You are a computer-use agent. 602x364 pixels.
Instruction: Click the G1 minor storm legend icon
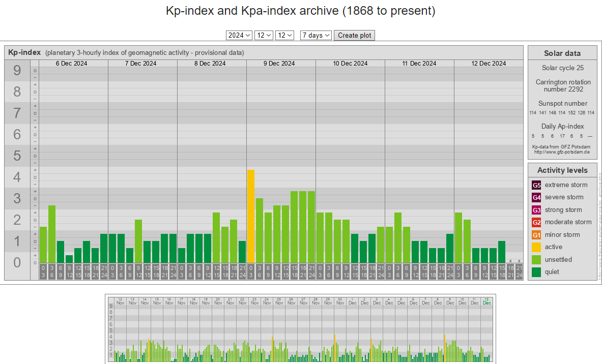click(x=536, y=235)
